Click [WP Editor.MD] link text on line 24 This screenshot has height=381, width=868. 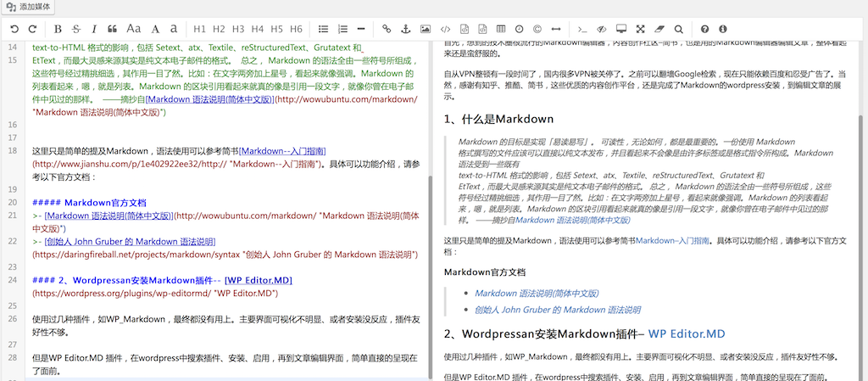[259, 280]
